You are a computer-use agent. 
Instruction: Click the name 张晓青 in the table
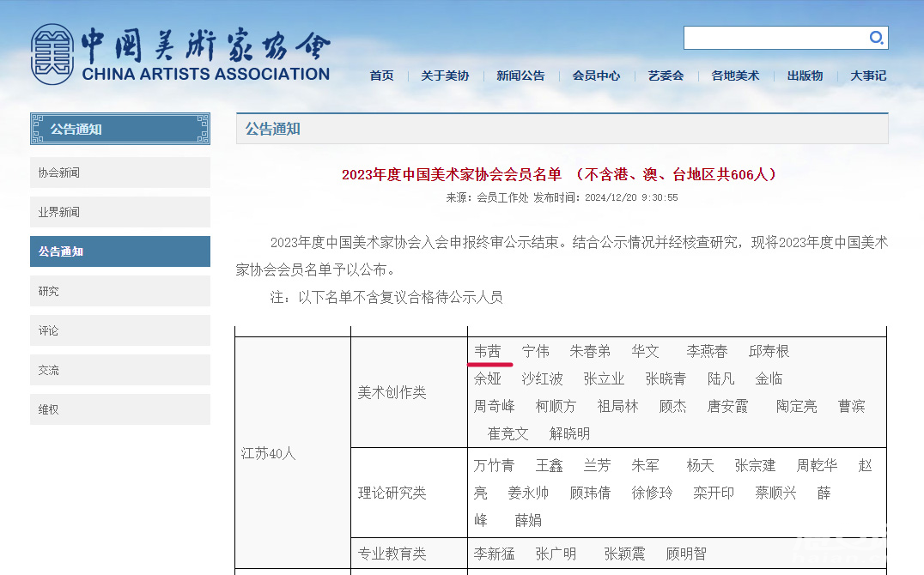tap(666, 378)
